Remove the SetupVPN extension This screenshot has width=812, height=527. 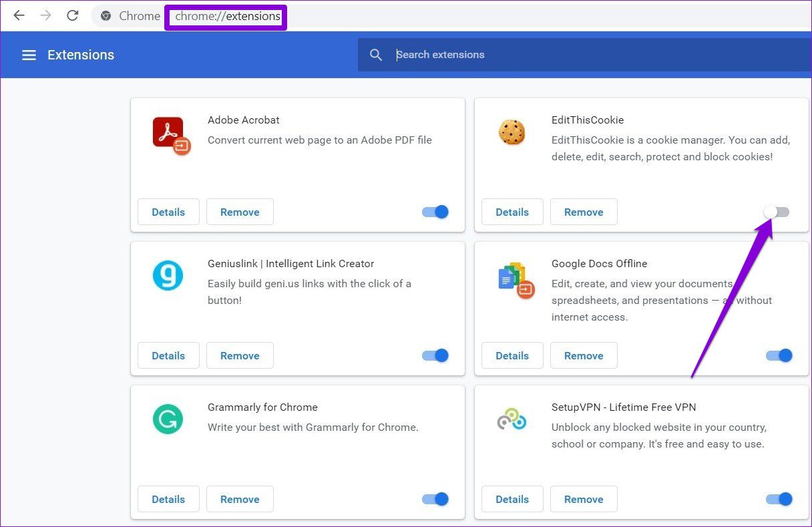point(584,499)
